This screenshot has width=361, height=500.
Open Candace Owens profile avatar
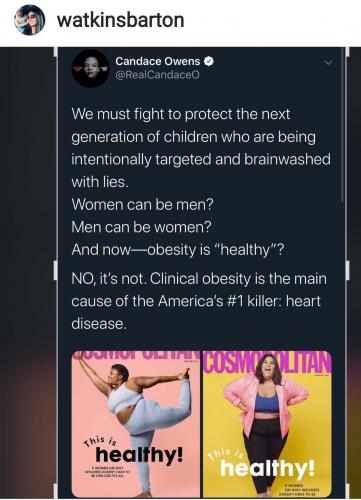pos(90,68)
